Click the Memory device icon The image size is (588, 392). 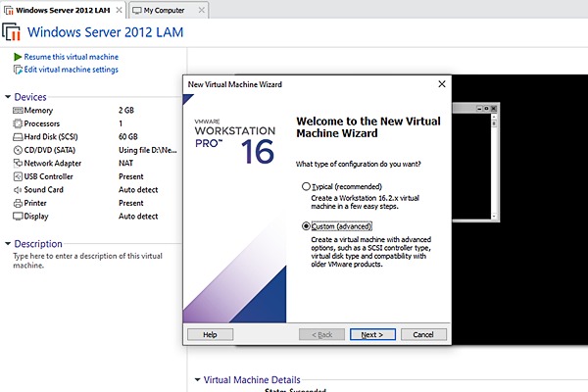tap(18, 111)
